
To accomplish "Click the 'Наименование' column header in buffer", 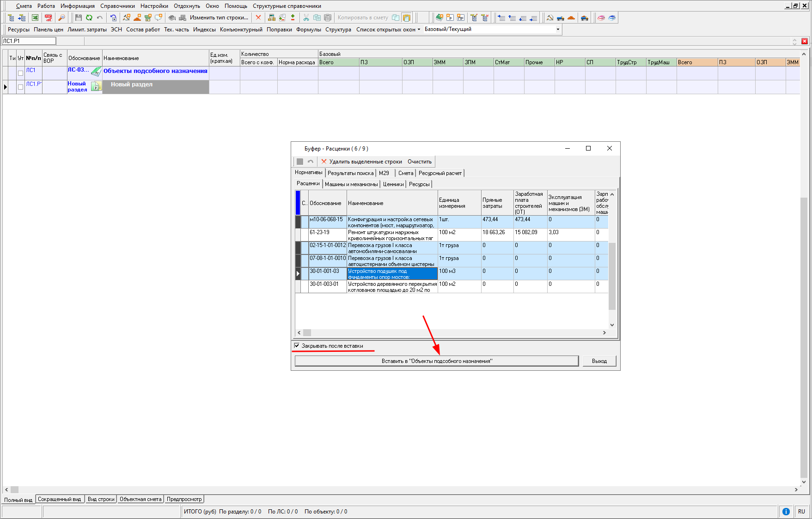I will coord(392,203).
